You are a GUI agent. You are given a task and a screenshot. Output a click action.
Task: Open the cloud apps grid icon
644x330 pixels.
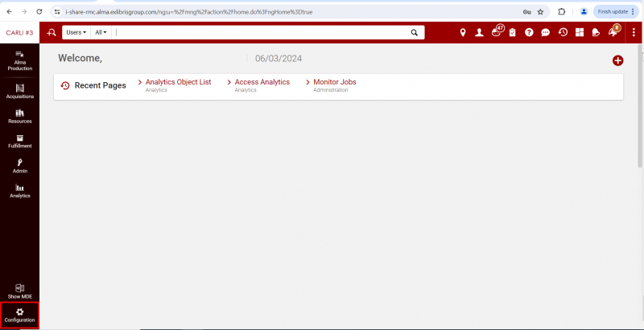[x=580, y=32]
